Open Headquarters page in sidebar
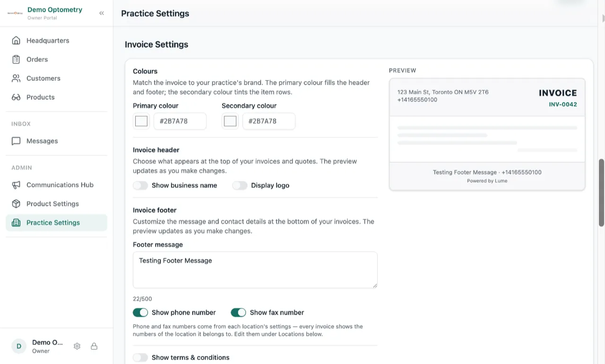 tap(56, 41)
